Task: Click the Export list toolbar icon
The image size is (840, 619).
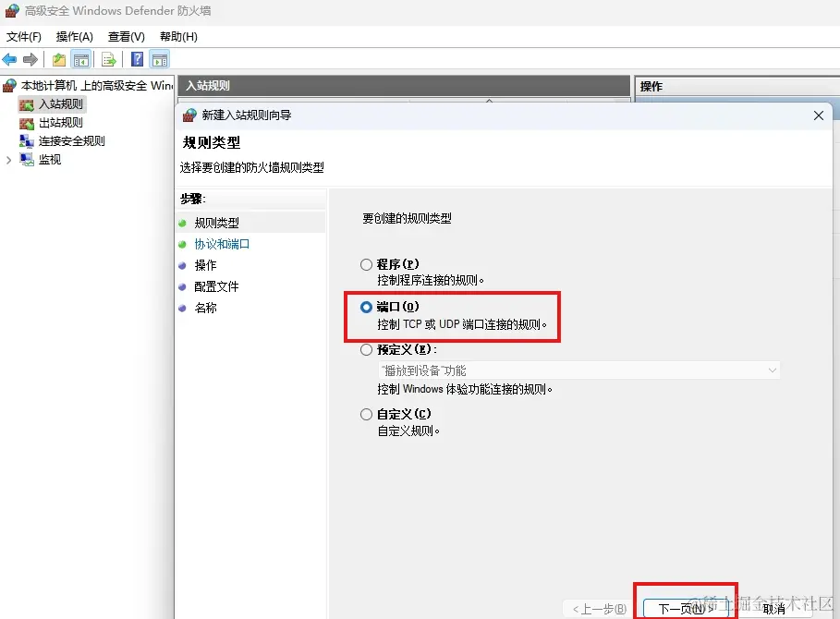Action: (x=109, y=59)
